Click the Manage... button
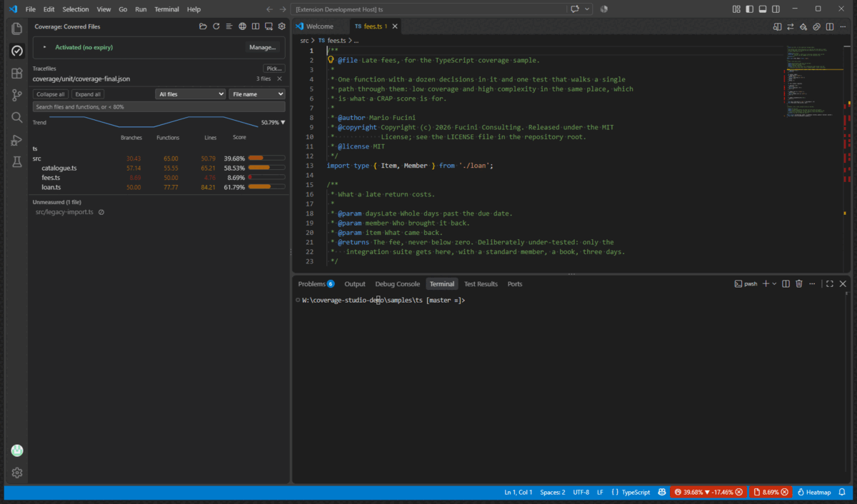The width and height of the screenshot is (857, 504). pyautogui.click(x=263, y=47)
